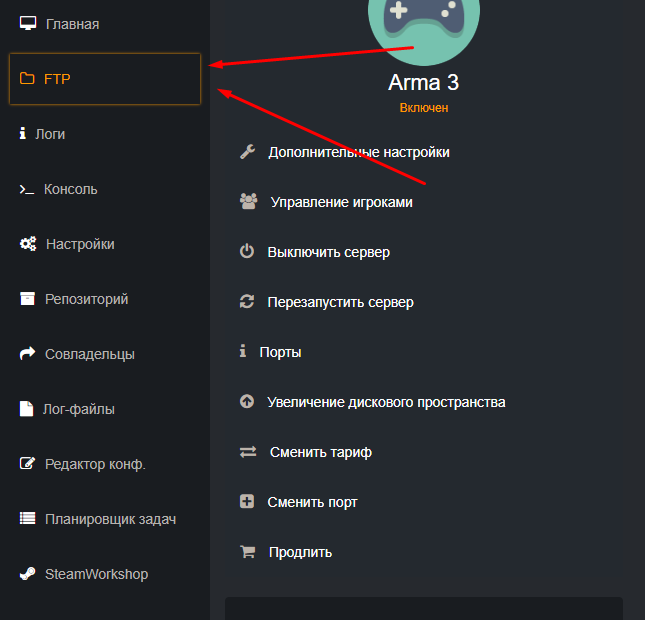
Task: Click the archive box icon for Репозиторий
Action: pyautogui.click(x=27, y=299)
